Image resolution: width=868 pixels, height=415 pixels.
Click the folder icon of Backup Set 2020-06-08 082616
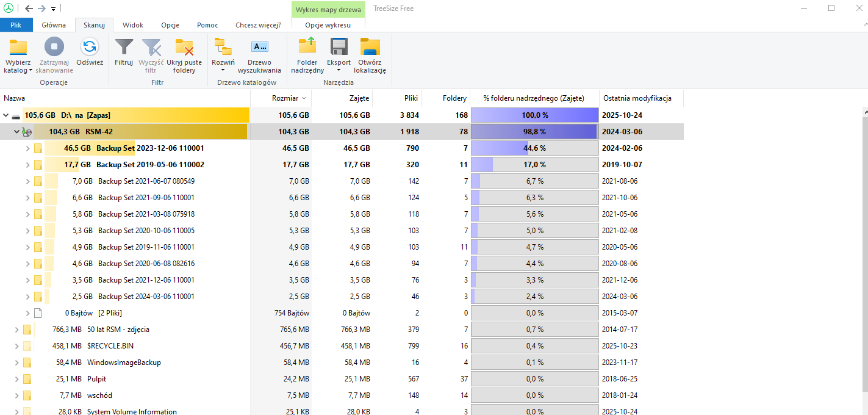click(x=38, y=263)
